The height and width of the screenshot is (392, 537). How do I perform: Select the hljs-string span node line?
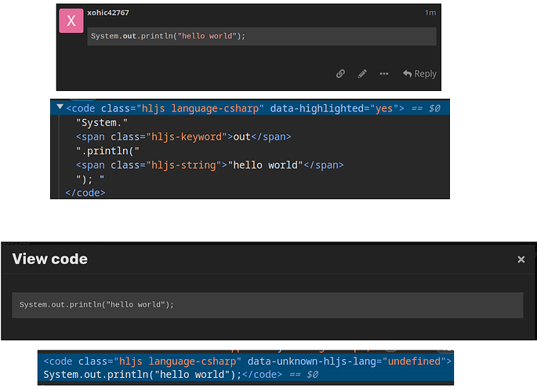pyautogui.click(x=209, y=165)
